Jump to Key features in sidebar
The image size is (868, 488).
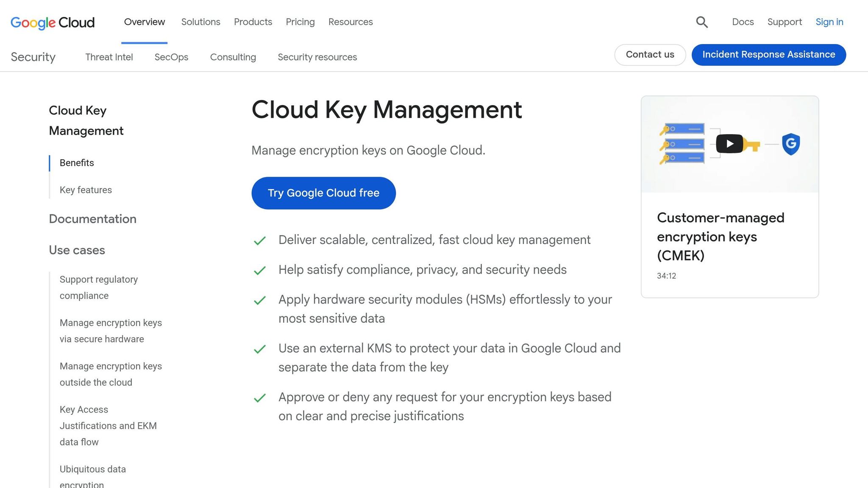coord(86,190)
